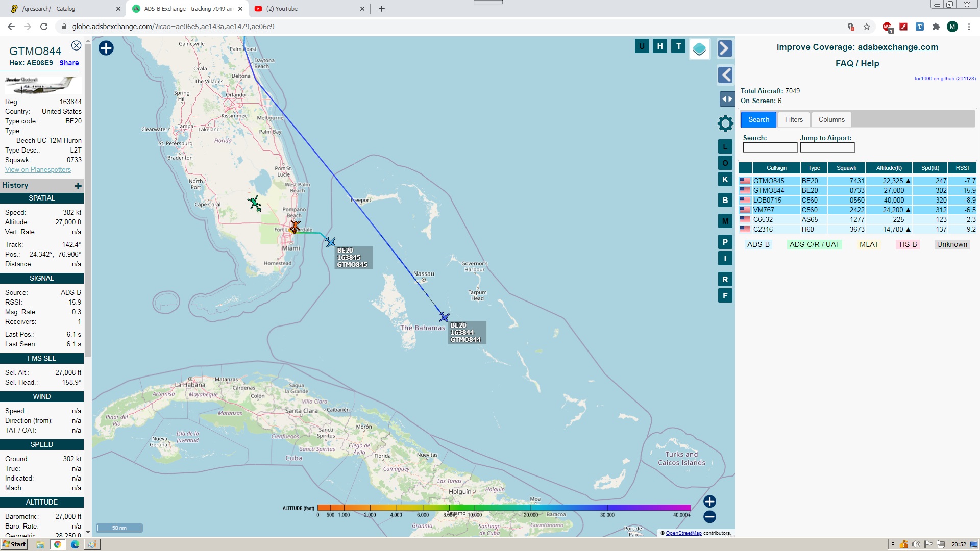This screenshot has height=551, width=980.
Task: Open the map layers selector
Action: pos(699,49)
